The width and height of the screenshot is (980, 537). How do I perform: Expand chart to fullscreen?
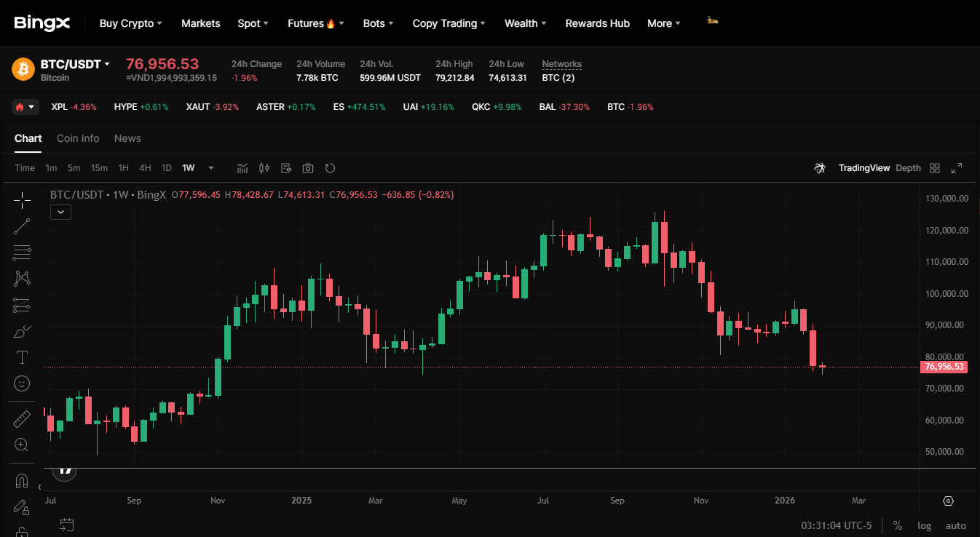957,168
